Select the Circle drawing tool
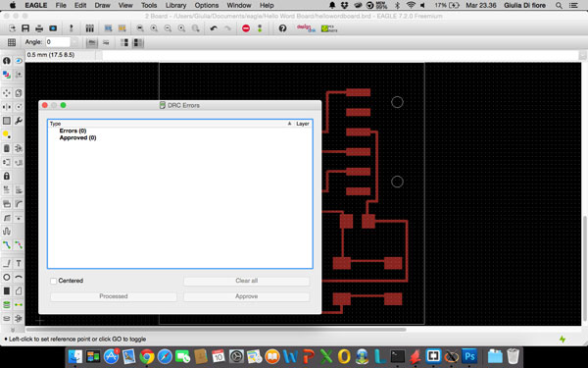Screen dimensions: 588x368 pyautogui.click(x=7, y=278)
